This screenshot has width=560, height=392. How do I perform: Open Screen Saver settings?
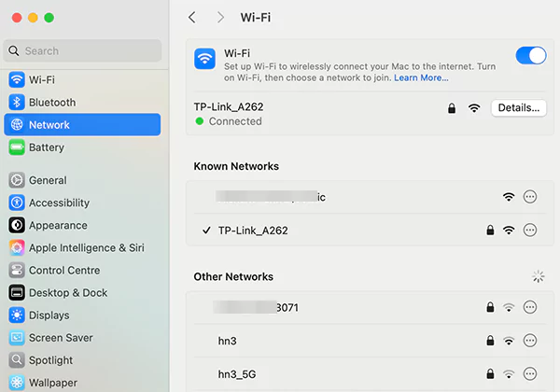82,338
